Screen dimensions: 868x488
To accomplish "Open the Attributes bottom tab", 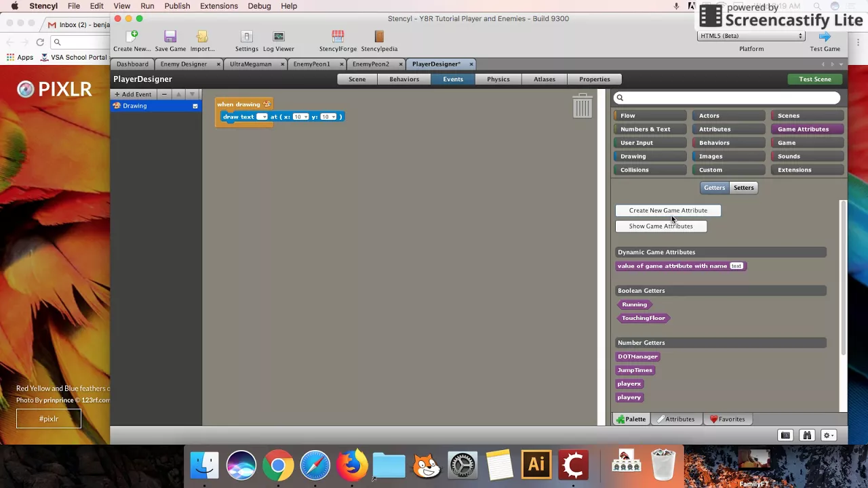I will point(675,419).
